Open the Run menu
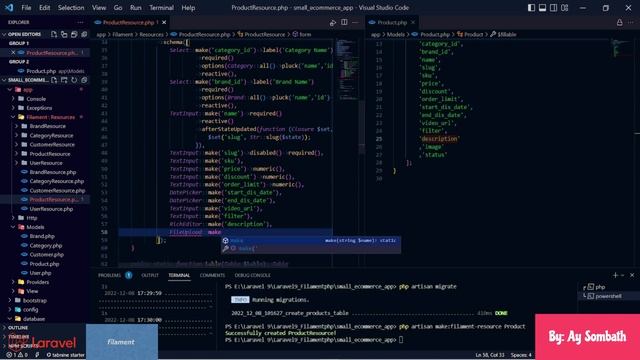640x360 pixels. click(136, 8)
